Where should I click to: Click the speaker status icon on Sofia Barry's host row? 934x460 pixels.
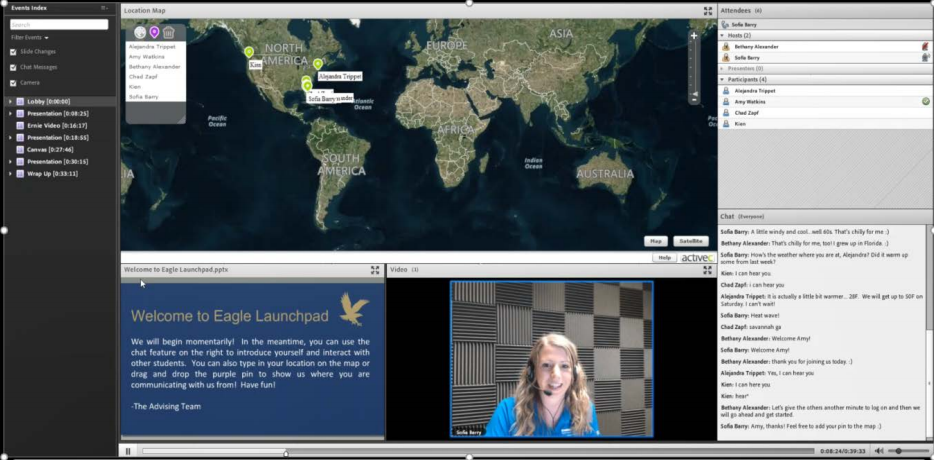click(925, 58)
